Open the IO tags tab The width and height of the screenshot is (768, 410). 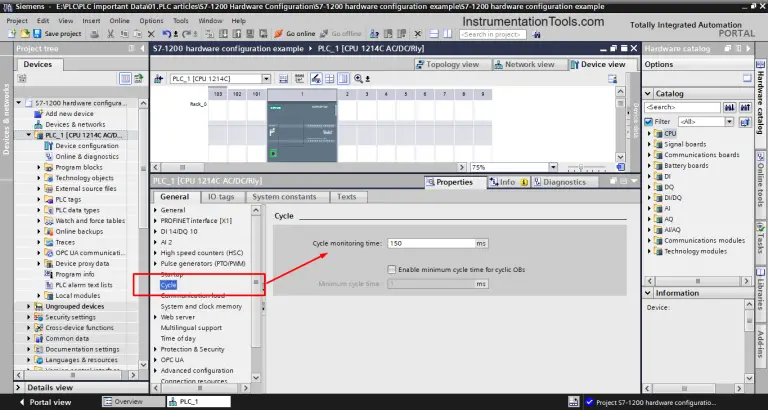[221, 197]
